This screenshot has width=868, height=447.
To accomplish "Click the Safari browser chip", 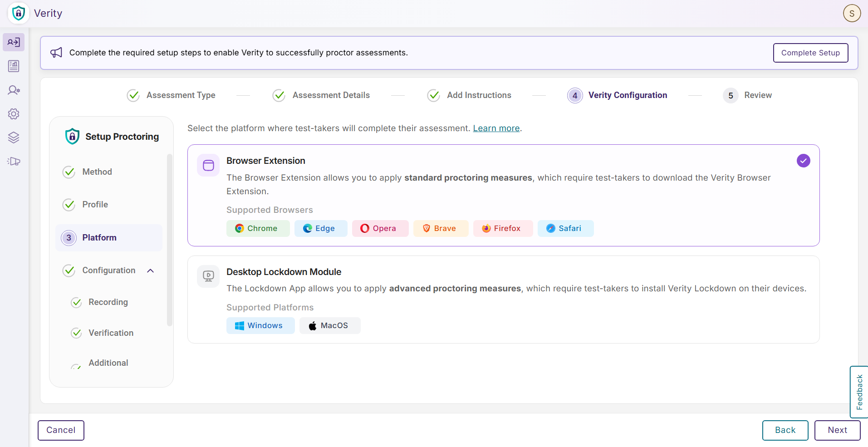I will (565, 228).
